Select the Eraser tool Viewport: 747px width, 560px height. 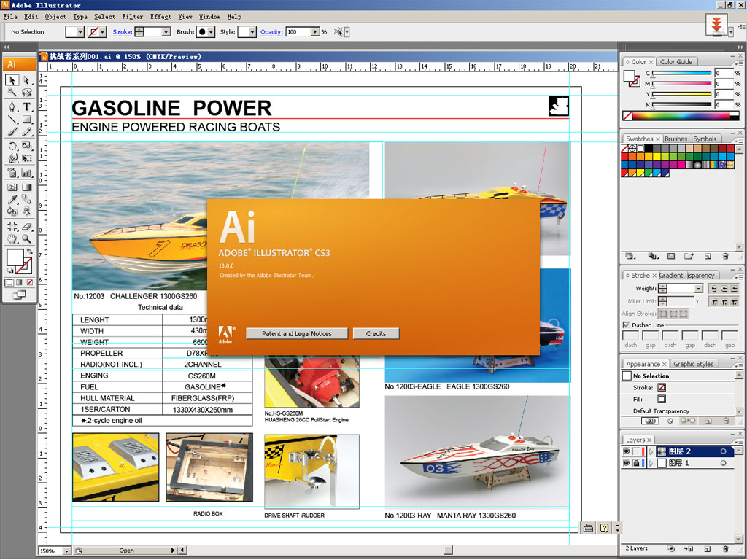tap(27, 227)
